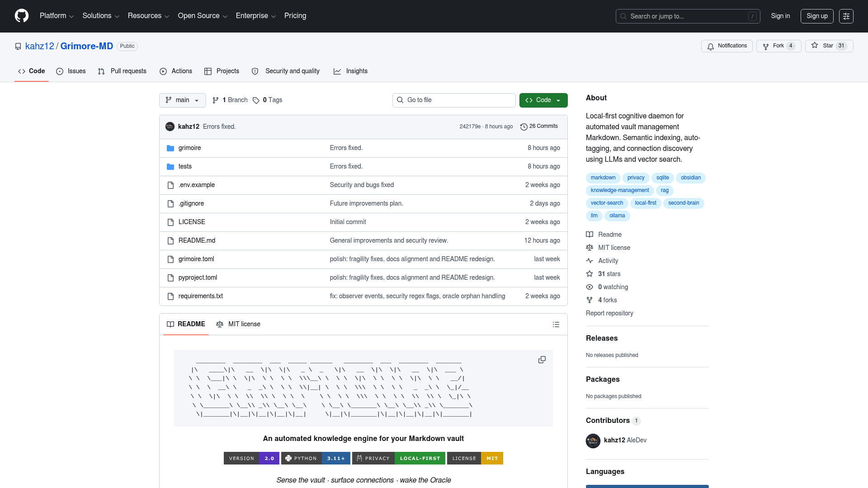This screenshot has width=868, height=488.
Task: Click the Report repository link
Action: coord(609,313)
